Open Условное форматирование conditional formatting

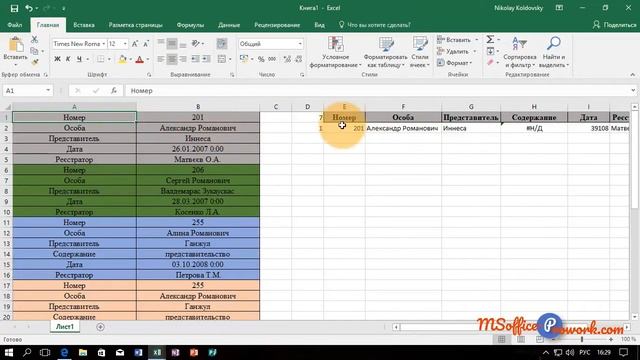coord(336,52)
